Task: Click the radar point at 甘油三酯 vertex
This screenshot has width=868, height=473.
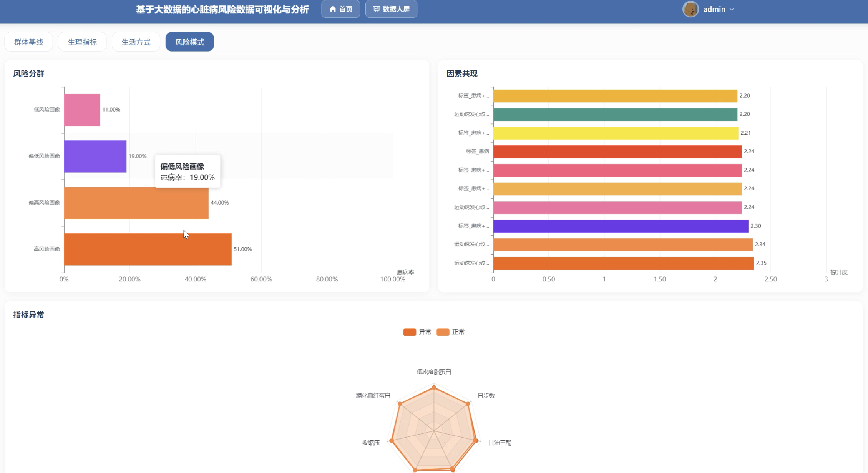Action: point(475,441)
